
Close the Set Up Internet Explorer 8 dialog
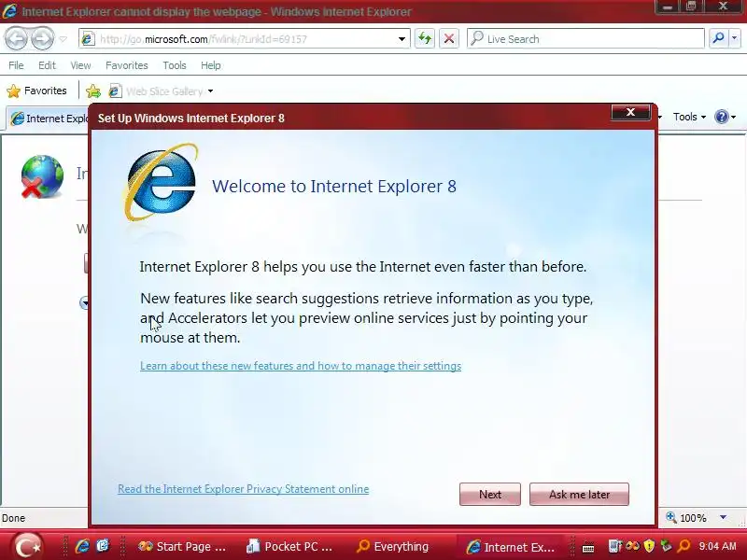(x=630, y=112)
